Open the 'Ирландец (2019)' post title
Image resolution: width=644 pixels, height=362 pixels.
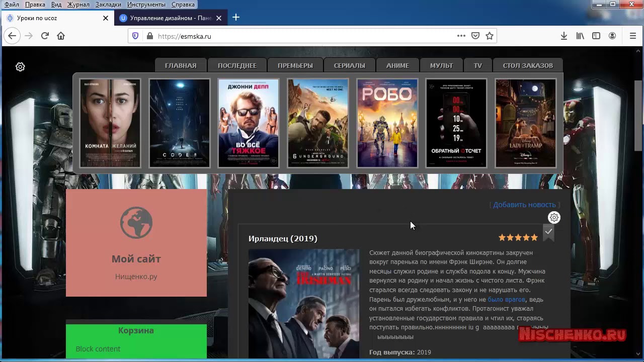pyautogui.click(x=283, y=238)
